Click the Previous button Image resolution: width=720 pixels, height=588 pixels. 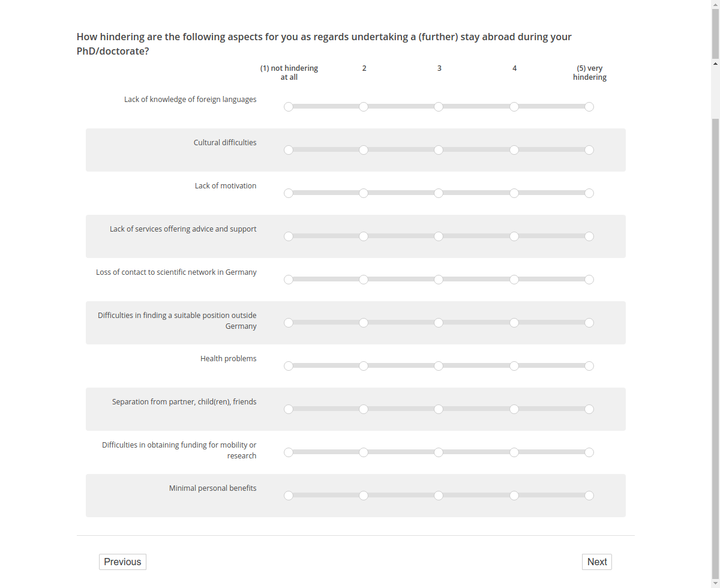(x=122, y=562)
